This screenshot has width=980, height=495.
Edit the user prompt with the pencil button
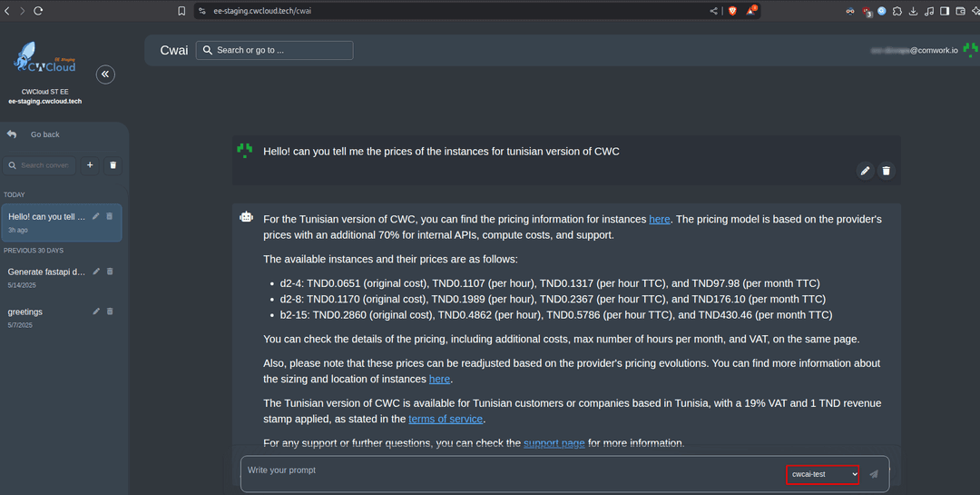coord(865,171)
